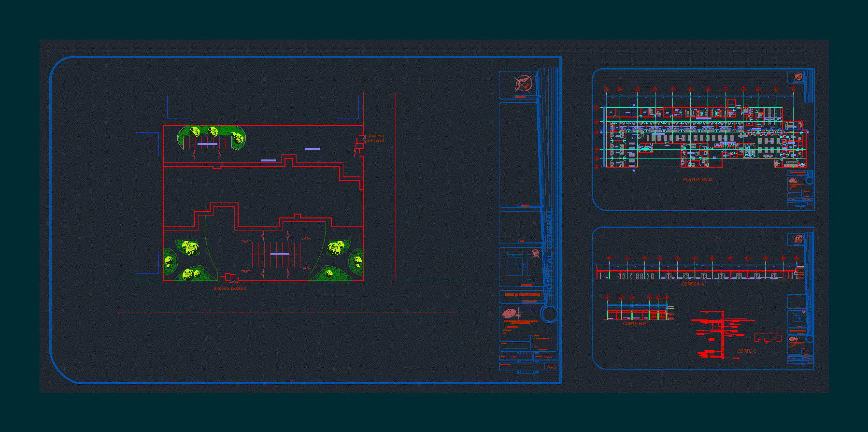Select the 'HOSPITAL GENERAL' vertical title text
The height and width of the screenshot is (432, 868).
(550, 252)
